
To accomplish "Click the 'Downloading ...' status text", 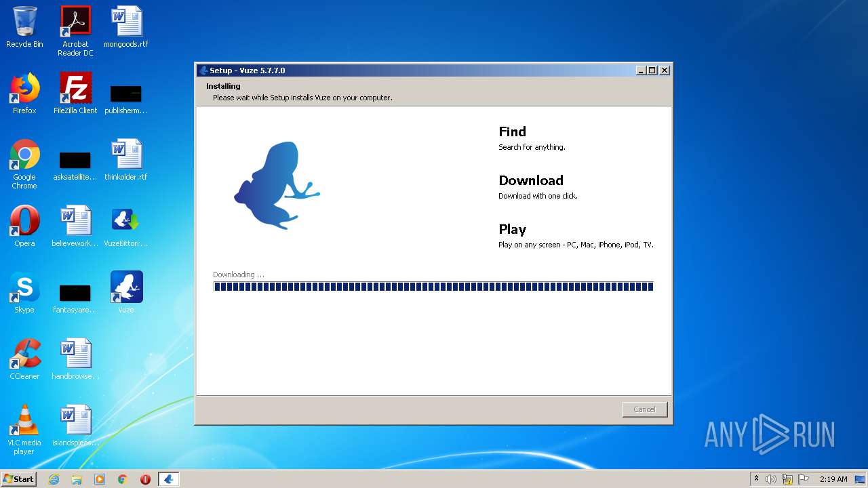I will point(239,274).
